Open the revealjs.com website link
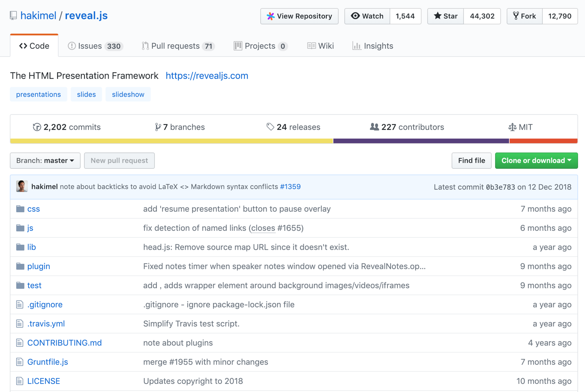This screenshot has width=585, height=392. (x=207, y=75)
